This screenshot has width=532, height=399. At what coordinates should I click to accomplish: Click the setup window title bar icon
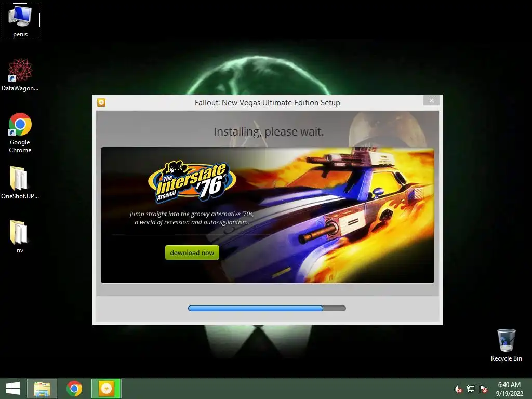click(101, 102)
